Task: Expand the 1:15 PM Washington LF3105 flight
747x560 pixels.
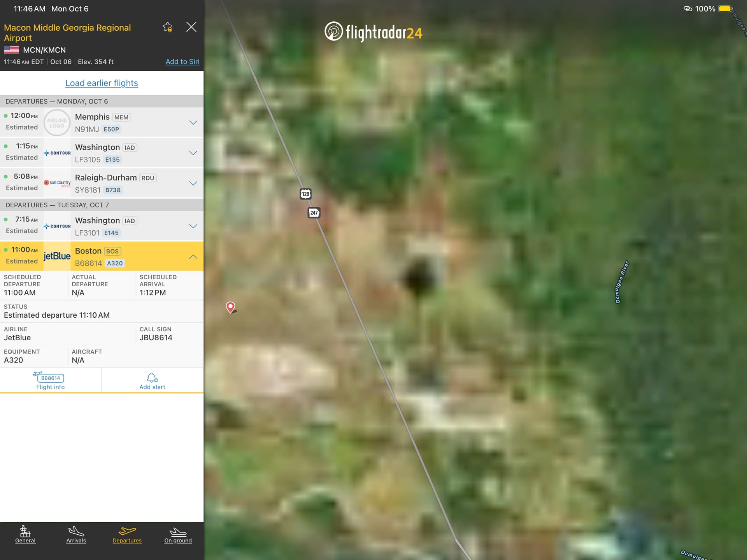Action: (193, 153)
